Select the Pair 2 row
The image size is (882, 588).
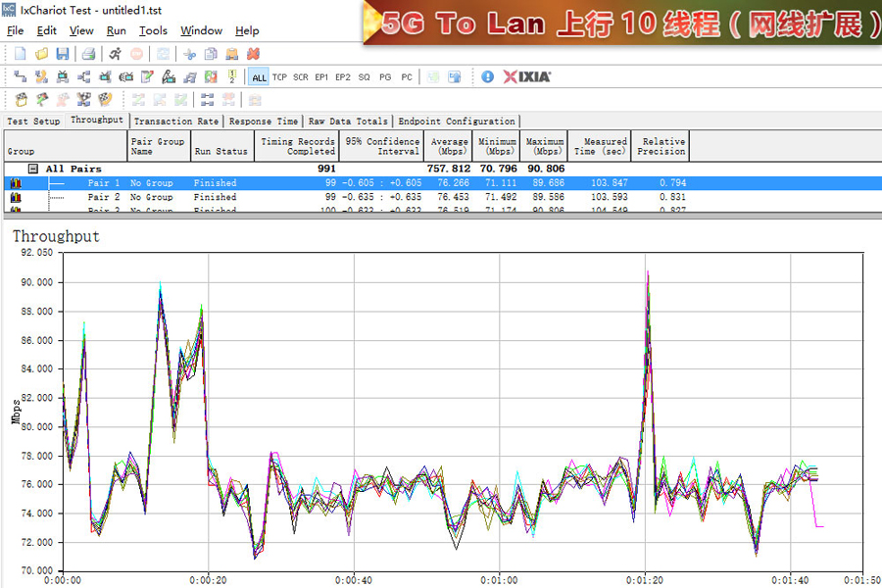click(103, 197)
